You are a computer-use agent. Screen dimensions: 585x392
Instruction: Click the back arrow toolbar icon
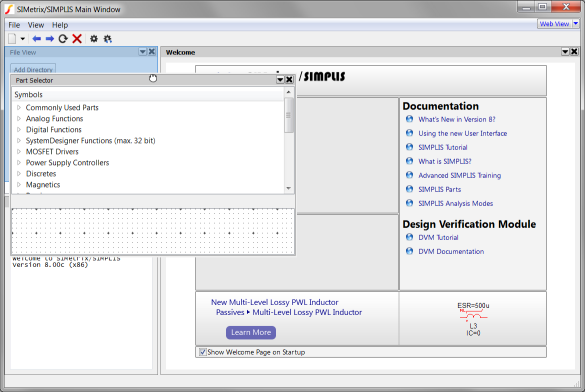click(37, 39)
